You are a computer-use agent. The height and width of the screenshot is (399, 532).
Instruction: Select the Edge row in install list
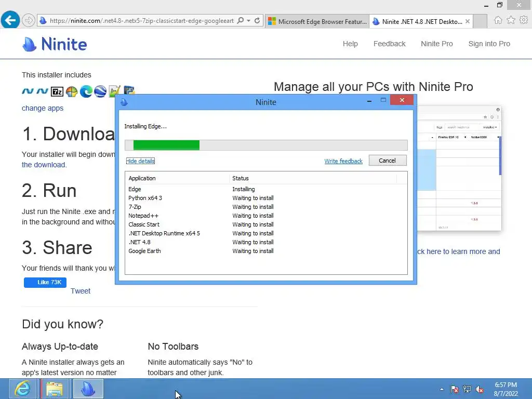coord(266,189)
